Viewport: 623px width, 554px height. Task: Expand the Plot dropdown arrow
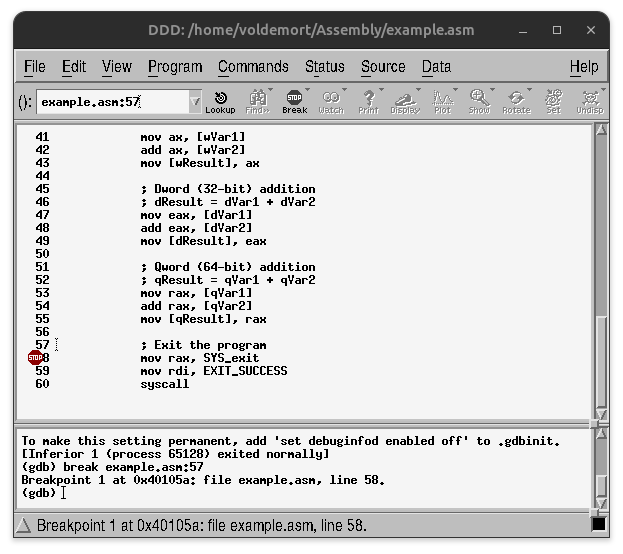(455, 89)
